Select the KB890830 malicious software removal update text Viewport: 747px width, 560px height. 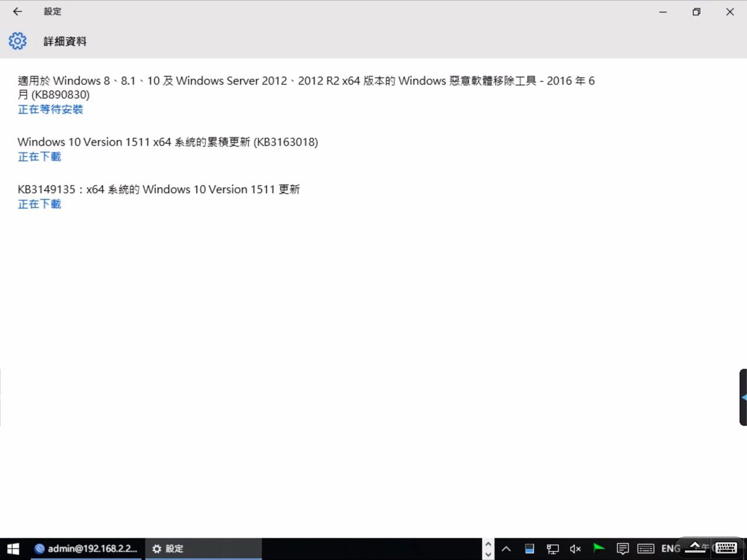coord(306,87)
